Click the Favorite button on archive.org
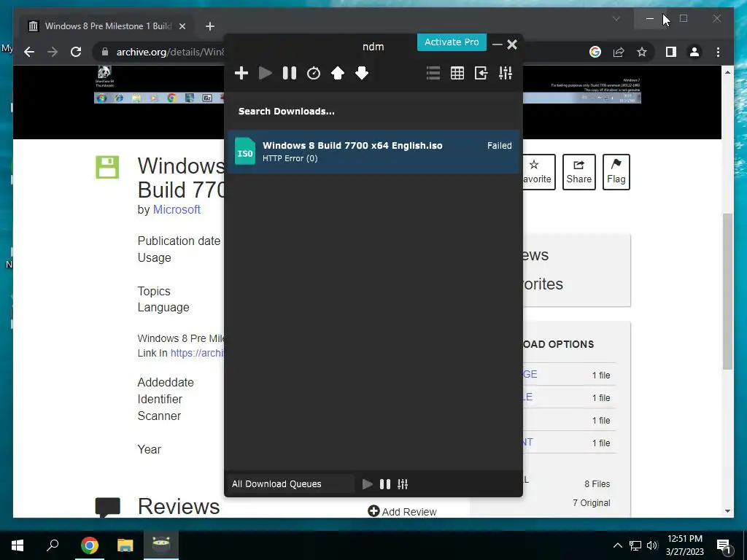This screenshot has height=560, width=747. (539, 172)
